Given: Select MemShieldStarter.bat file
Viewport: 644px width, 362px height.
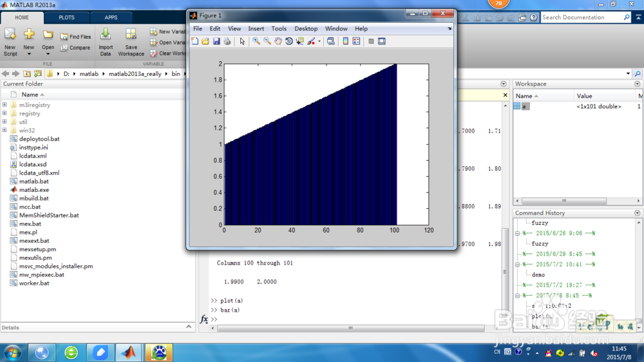Looking at the screenshot, I should 49,215.
